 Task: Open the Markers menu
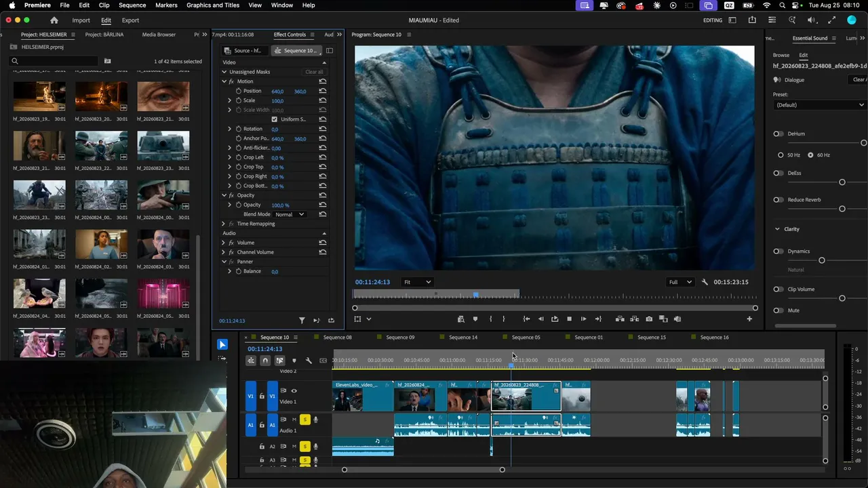(x=166, y=5)
